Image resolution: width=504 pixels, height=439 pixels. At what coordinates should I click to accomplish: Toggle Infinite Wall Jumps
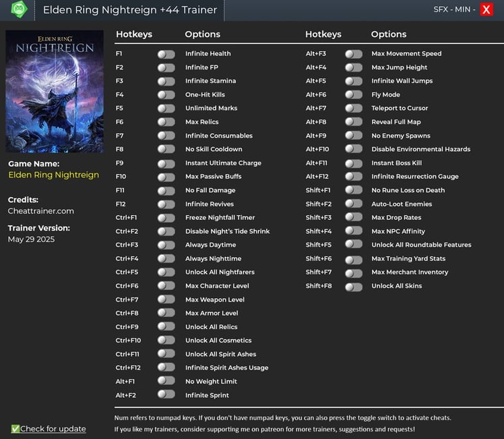click(x=354, y=81)
